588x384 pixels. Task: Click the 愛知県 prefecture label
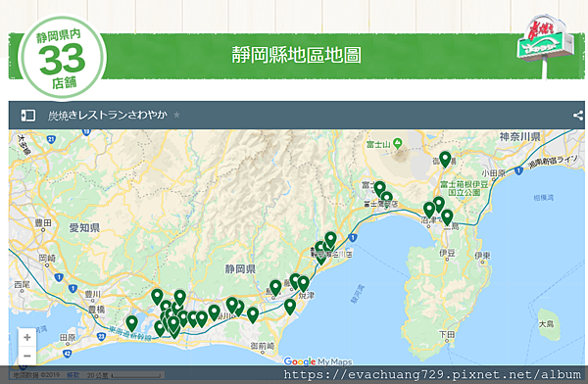(x=84, y=227)
